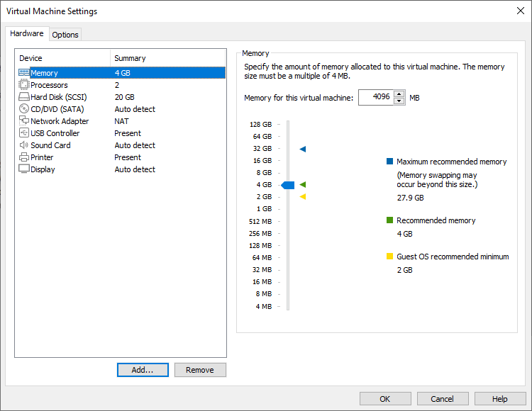Select the Display monitor icon

pyautogui.click(x=23, y=169)
